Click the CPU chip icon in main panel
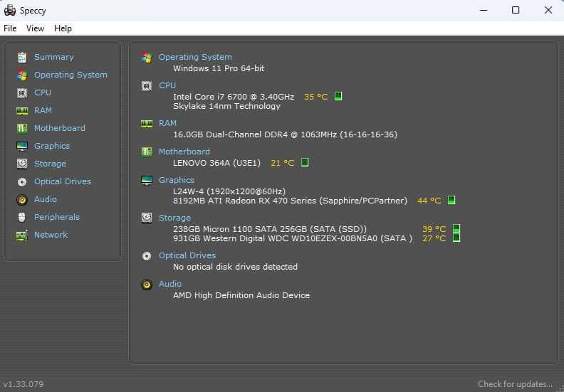 coord(147,86)
